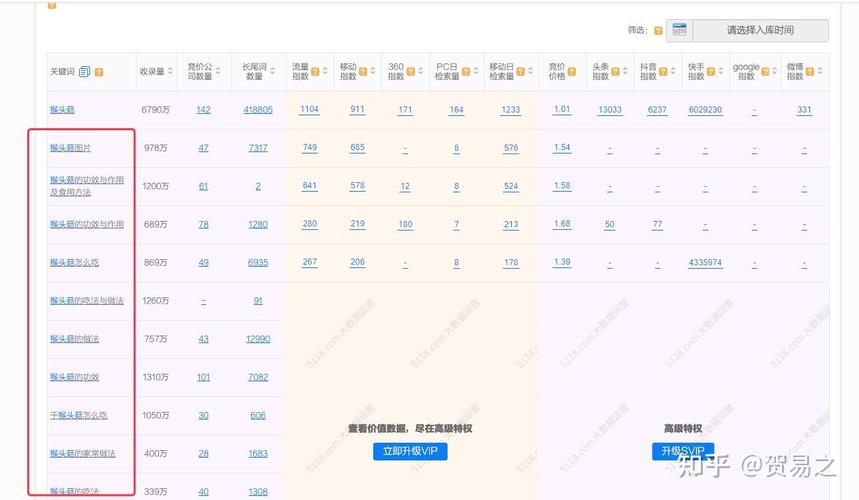Show help for the google指数 column
The image size is (859, 500).
[x=765, y=71]
